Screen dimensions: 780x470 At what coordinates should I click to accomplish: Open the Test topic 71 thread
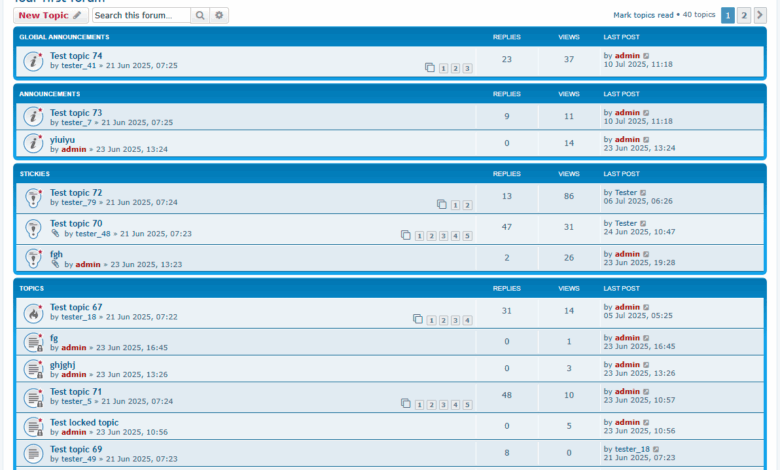coord(76,392)
